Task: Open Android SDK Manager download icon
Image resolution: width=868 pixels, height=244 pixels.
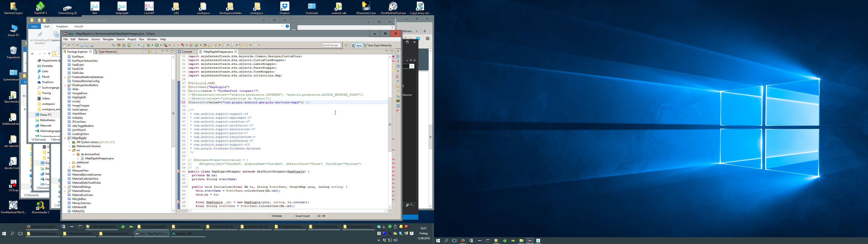Action: 124,45
